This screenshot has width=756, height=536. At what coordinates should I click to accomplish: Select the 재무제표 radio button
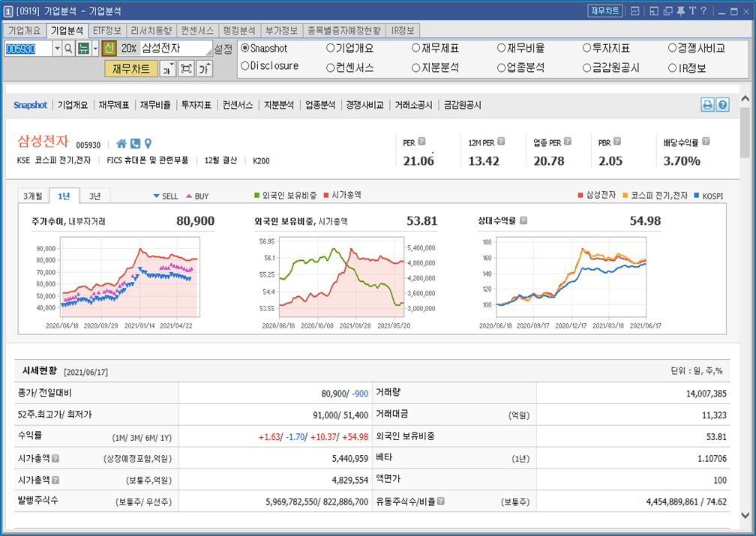coord(416,48)
